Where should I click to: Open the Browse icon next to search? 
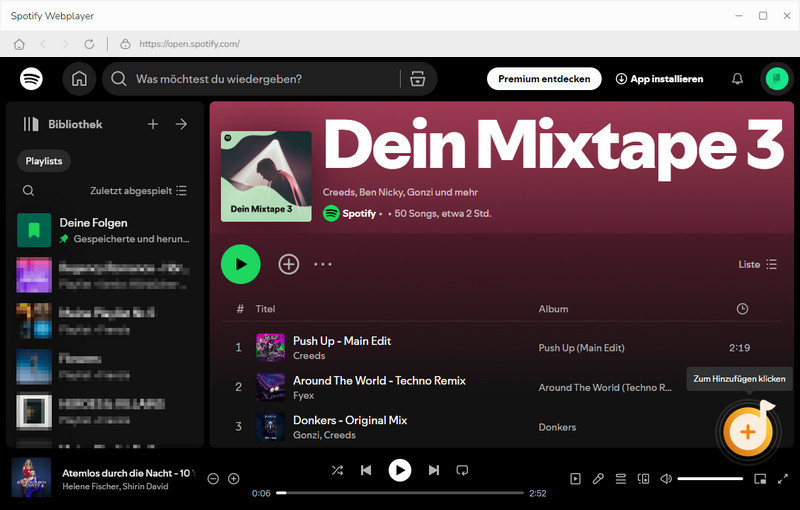tap(417, 79)
